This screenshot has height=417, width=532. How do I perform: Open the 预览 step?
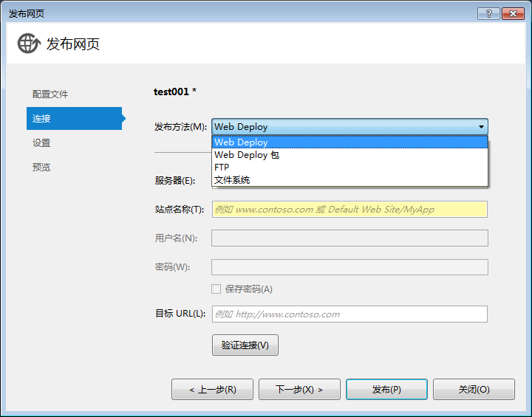(x=41, y=167)
